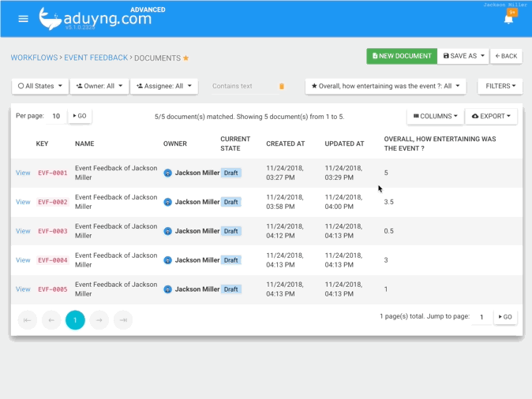This screenshot has height=399, width=532.
Task: Click the KEY column header
Action: click(42, 144)
